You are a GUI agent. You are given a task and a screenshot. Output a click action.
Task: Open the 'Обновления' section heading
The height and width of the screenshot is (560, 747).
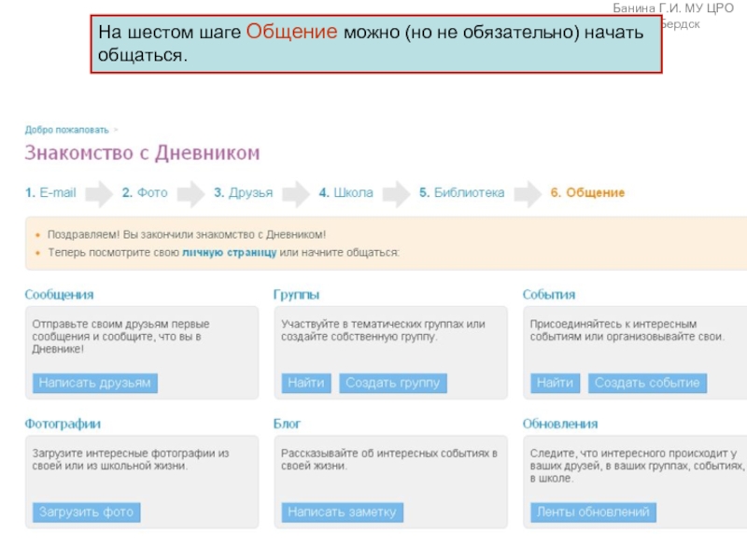tap(560, 424)
